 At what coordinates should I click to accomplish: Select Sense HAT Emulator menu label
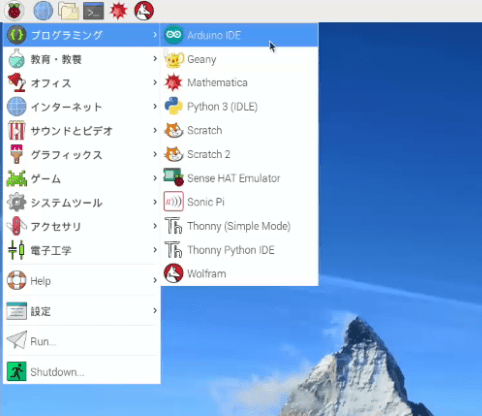pyautogui.click(x=234, y=178)
